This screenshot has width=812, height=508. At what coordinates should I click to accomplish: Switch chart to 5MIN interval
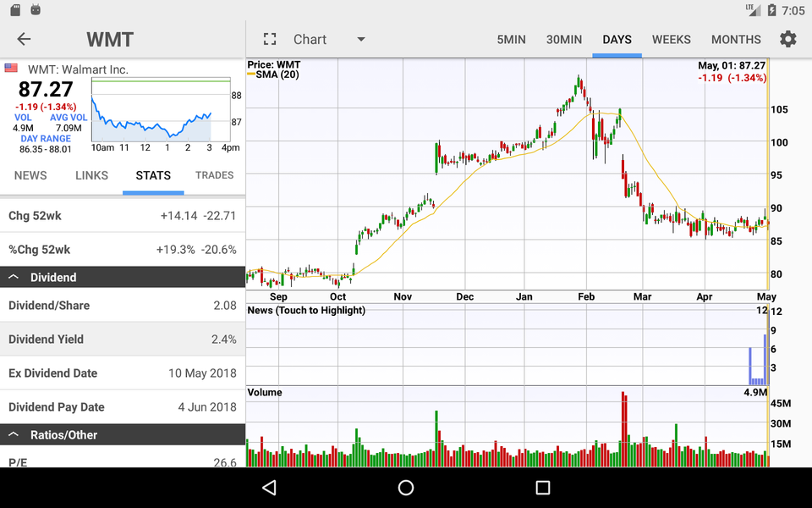(511, 39)
